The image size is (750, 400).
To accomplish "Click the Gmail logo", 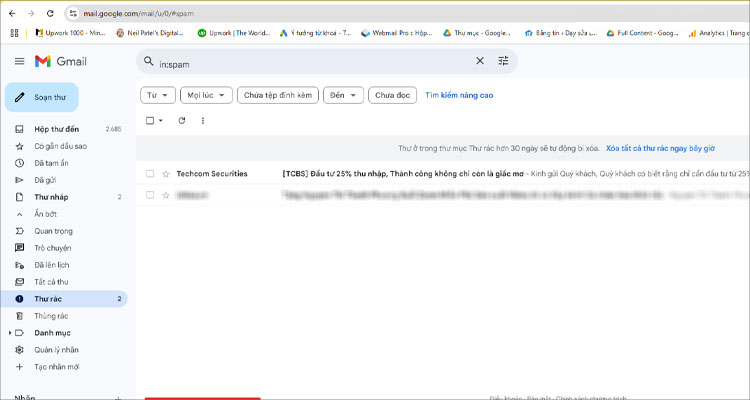I will click(x=61, y=61).
